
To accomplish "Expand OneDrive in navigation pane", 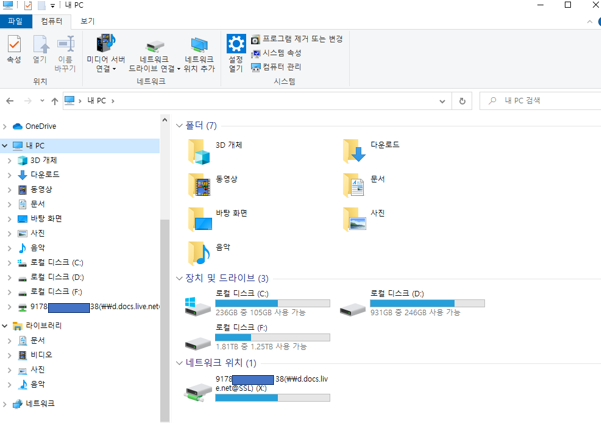I will 5,126.
